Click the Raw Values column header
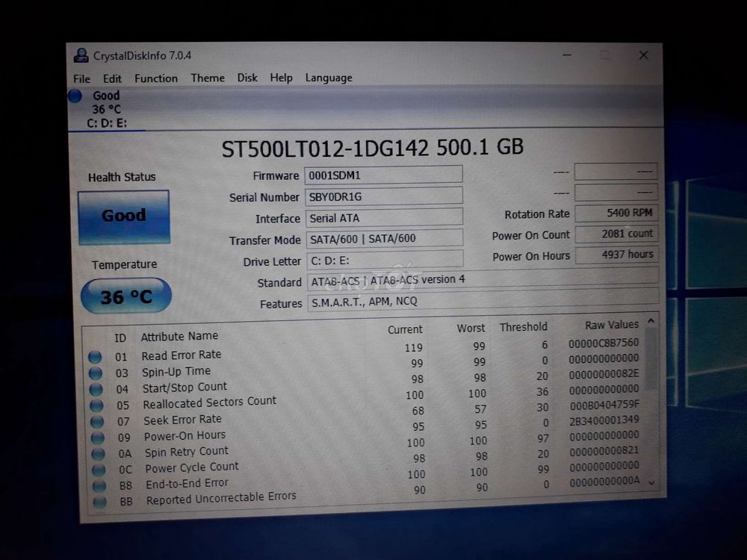Image resolution: width=747 pixels, height=560 pixels. click(612, 325)
